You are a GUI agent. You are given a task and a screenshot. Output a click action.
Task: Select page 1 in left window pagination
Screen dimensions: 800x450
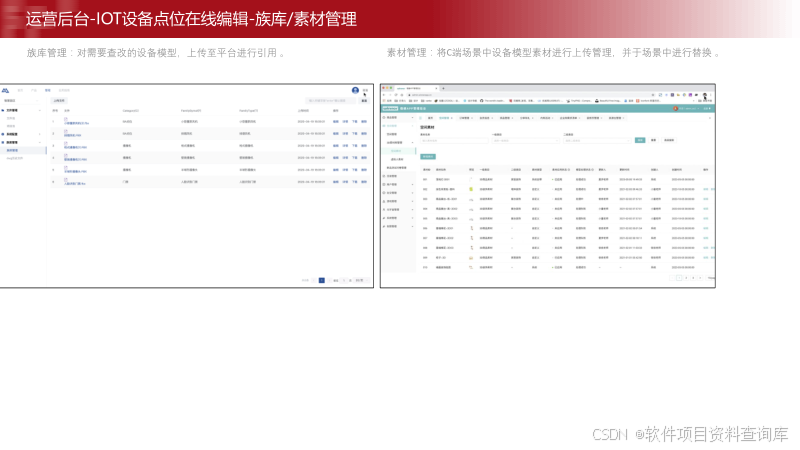pyautogui.click(x=322, y=281)
